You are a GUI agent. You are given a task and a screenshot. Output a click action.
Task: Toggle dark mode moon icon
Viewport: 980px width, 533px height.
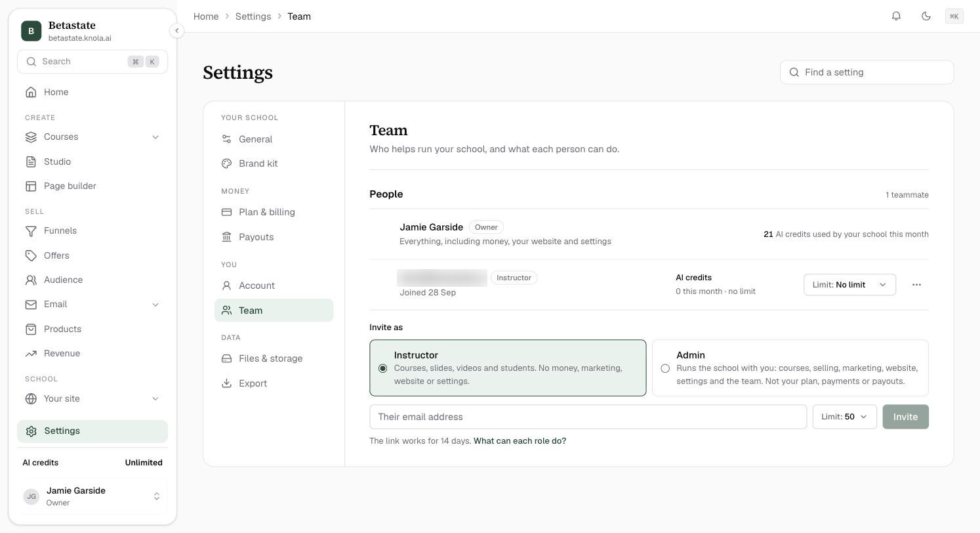click(926, 16)
